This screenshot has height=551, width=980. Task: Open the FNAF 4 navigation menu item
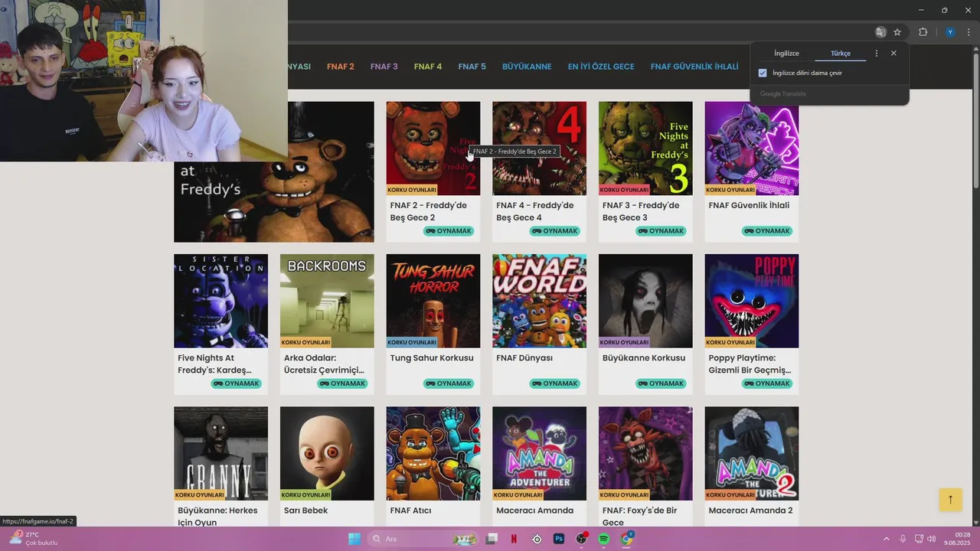pyautogui.click(x=428, y=67)
